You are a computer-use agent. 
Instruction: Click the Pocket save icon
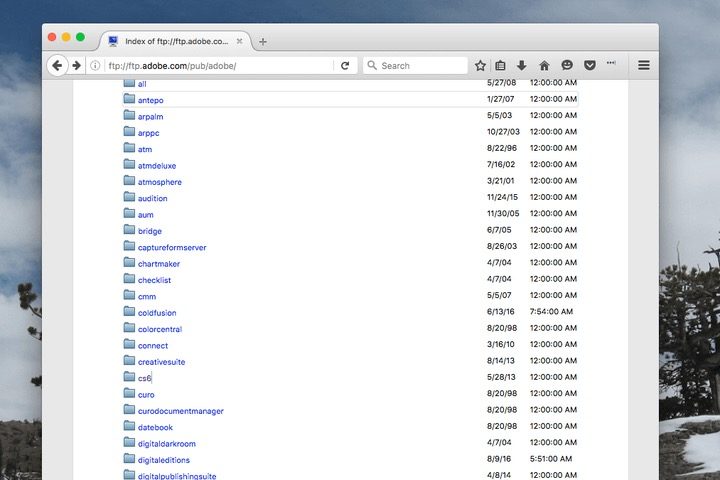click(589, 65)
